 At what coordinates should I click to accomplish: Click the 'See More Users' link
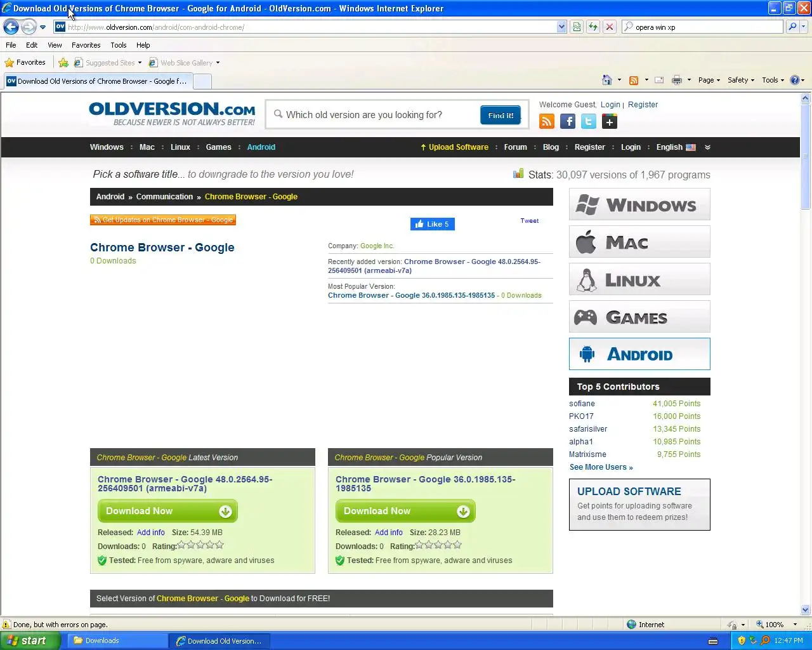(x=601, y=467)
